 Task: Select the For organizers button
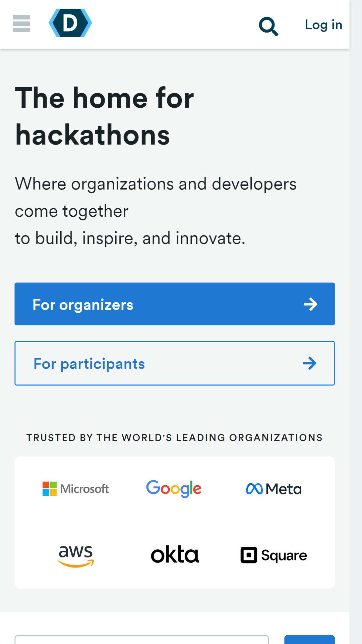[x=175, y=304]
